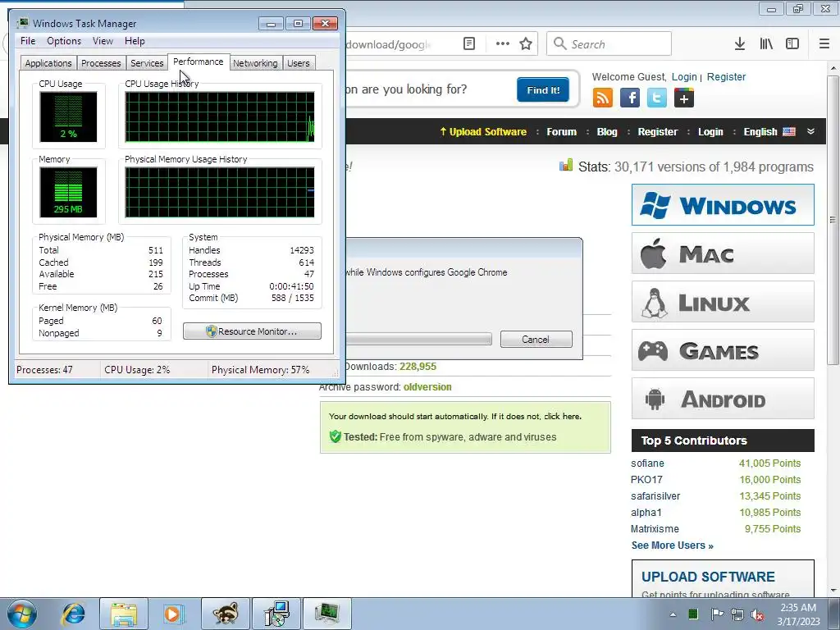Select the Mac category banner
The width and height of the screenshot is (840, 630).
(723, 253)
